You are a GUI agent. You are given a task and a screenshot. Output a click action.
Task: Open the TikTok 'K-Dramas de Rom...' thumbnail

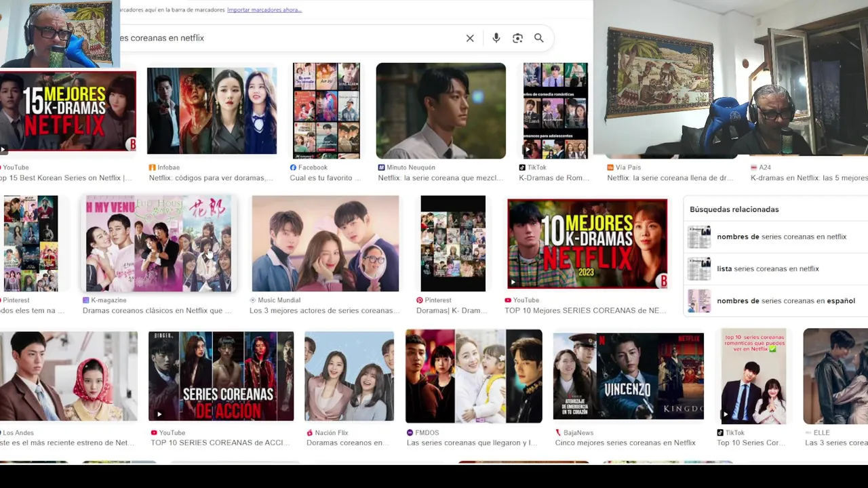(555, 110)
